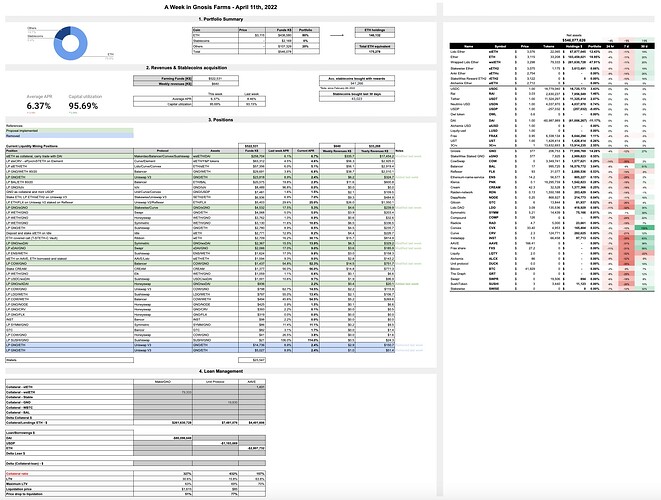Select 'Symbol' header in net assets table
661x500 pixels.
(x=500, y=46)
